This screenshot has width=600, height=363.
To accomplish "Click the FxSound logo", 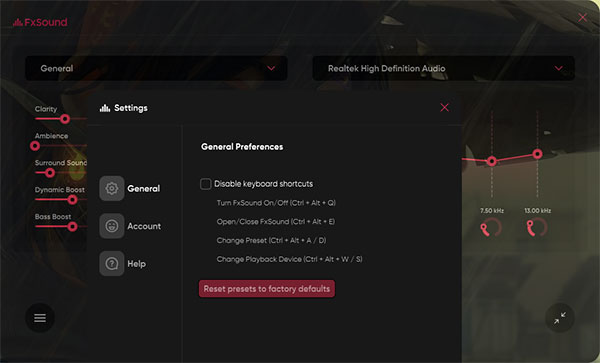I will click(x=40, y=22).
